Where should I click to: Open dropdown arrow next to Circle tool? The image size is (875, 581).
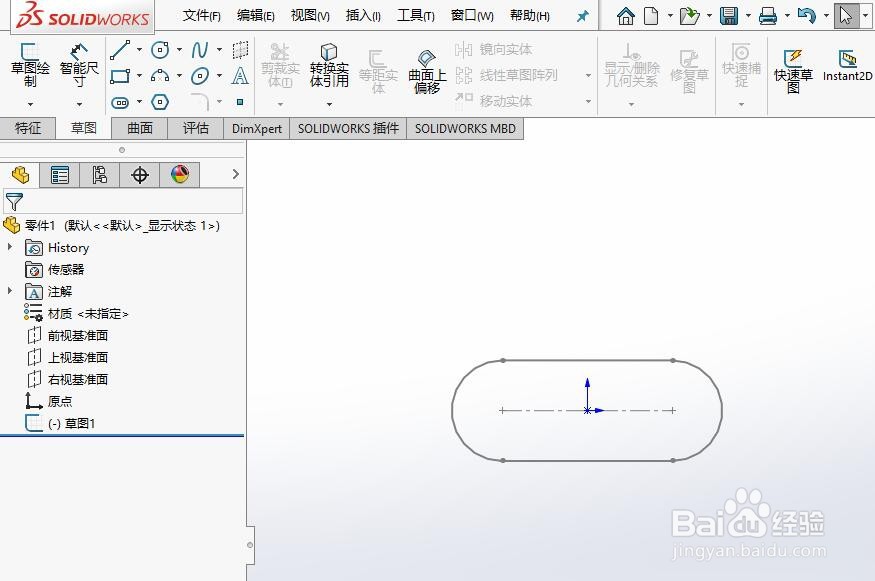click(179, 50)
